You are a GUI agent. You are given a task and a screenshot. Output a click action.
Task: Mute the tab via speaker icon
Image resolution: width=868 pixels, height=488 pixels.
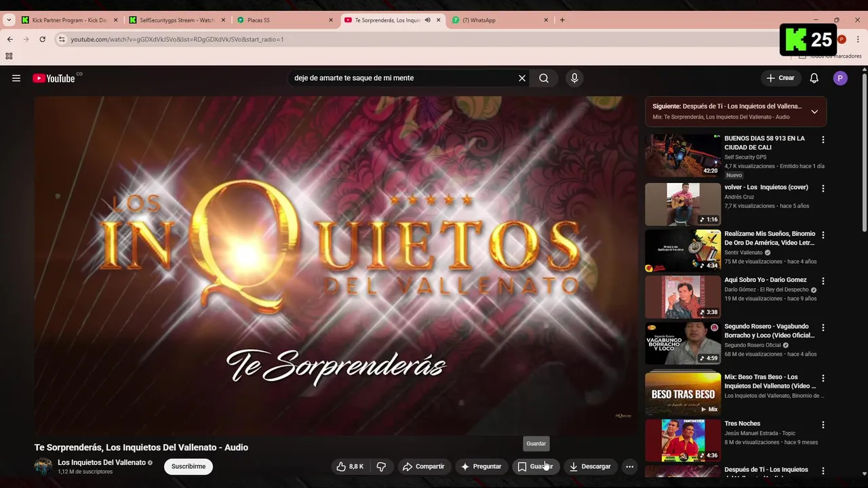coord(427,20)
